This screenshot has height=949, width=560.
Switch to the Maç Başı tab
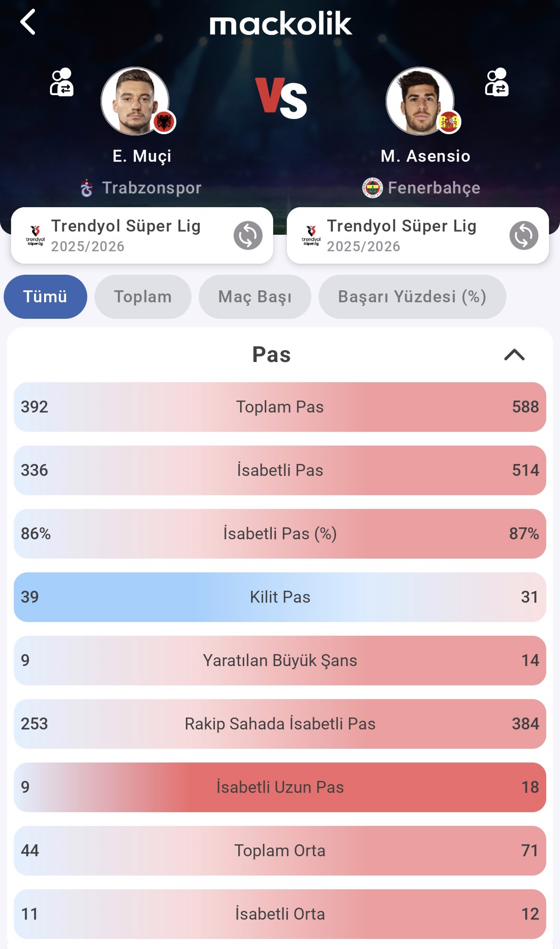(255, 297)
